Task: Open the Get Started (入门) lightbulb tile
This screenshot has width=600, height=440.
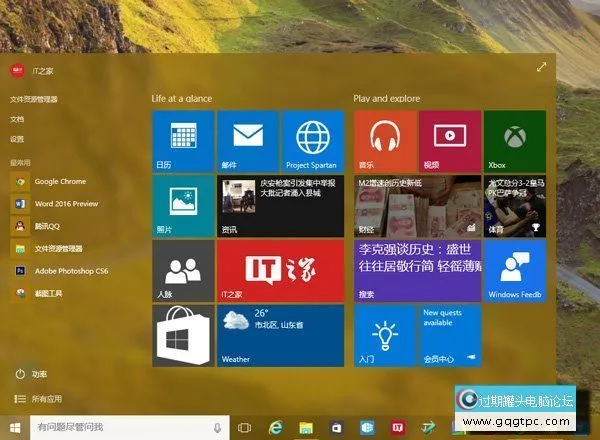Action: pyautogui.click(x=385, y=335)
